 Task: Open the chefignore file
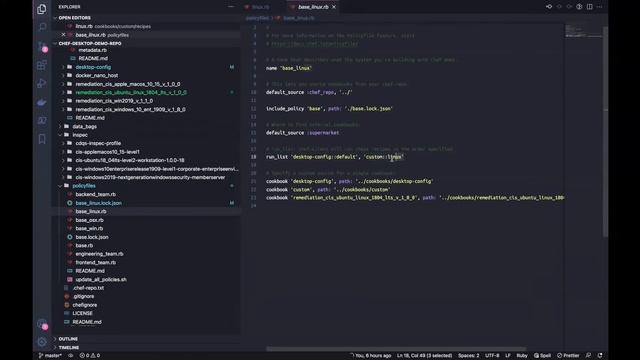[x=84, y=305]
